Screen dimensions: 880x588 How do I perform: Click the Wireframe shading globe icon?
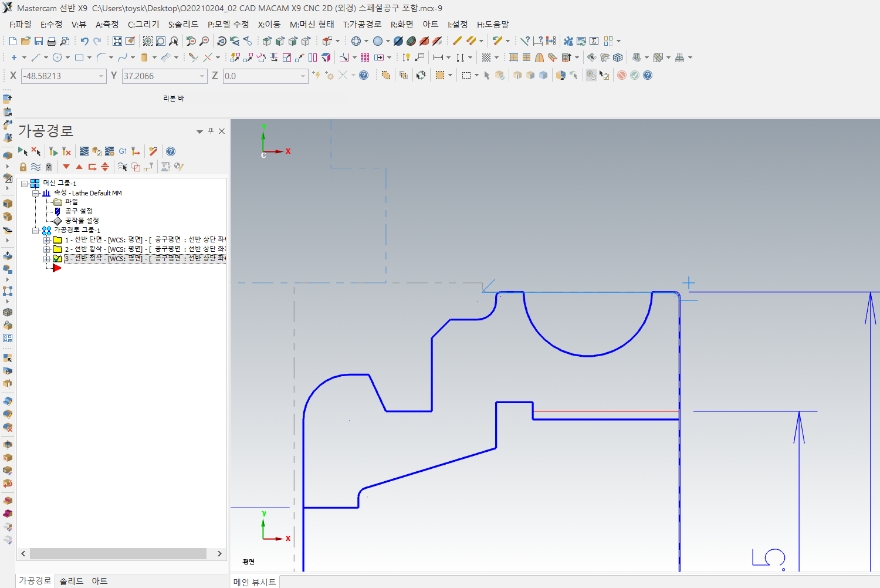[x=356, y=41]
